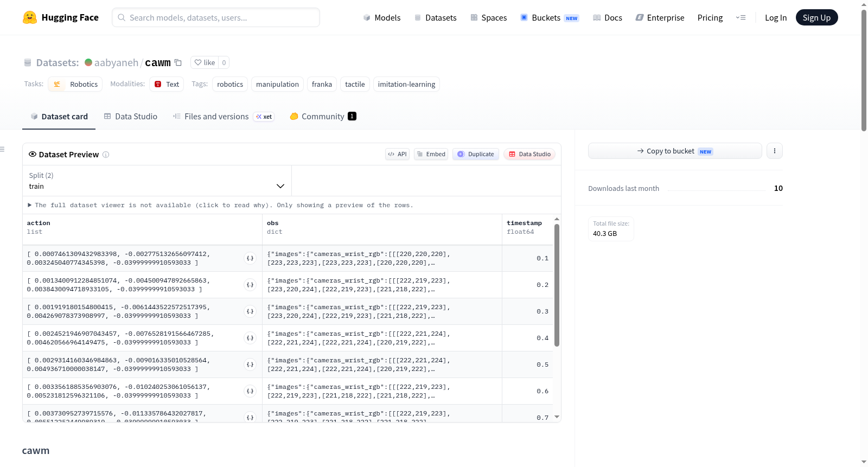Screen dimensions: 868x467
Task: Select the Text modality tag
Action: tap(167, 84)
